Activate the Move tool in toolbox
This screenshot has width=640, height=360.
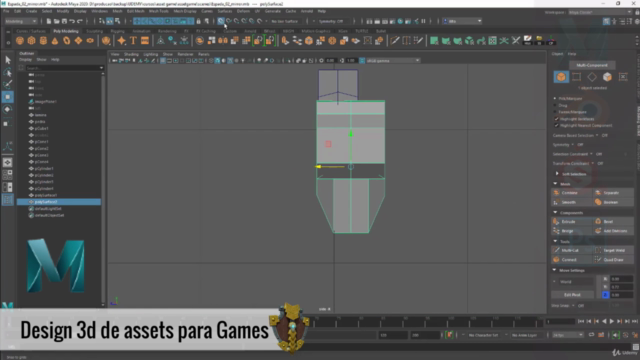point(7,97)
